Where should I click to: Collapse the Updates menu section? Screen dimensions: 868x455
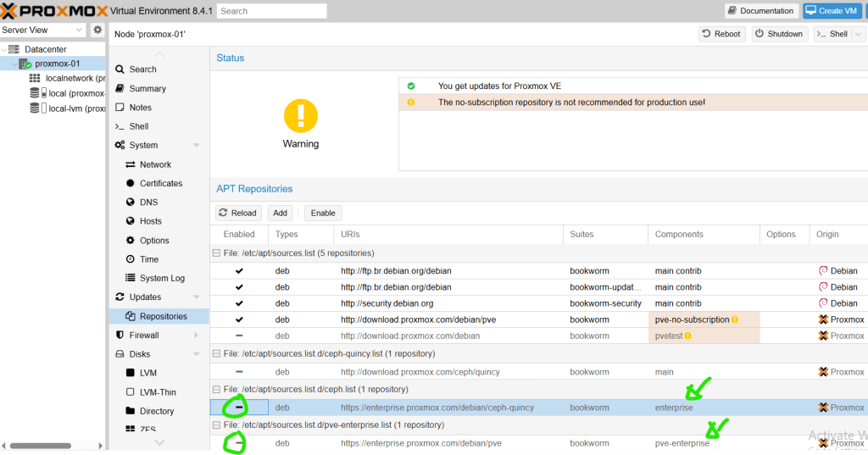196,297
